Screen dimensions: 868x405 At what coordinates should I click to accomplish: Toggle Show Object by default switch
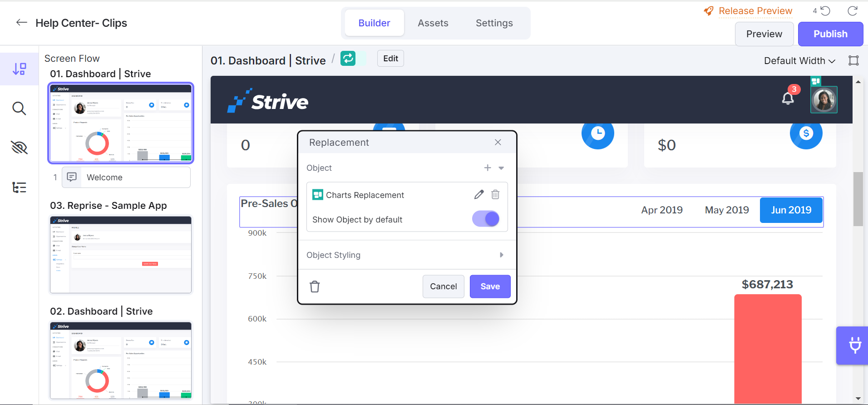[486, 219]
